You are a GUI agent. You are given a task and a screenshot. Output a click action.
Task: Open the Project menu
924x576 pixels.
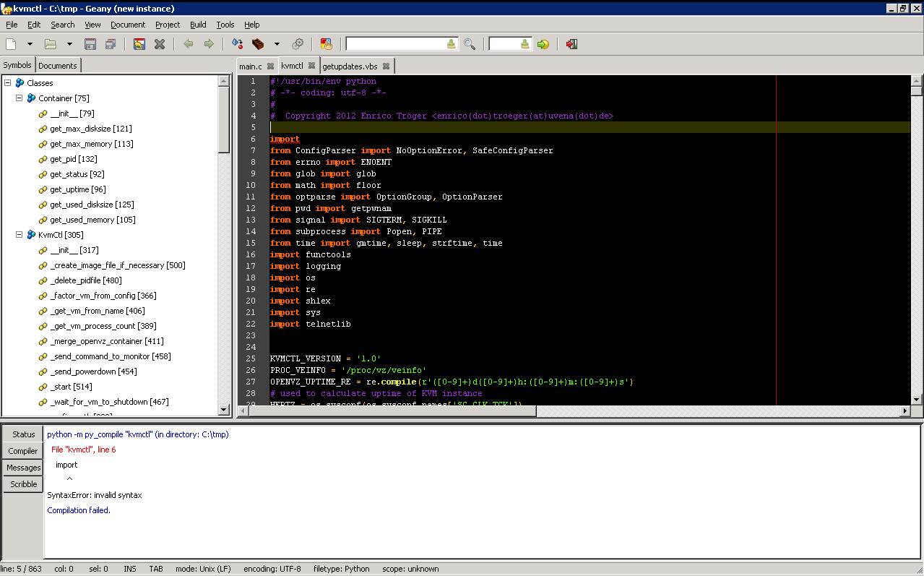click(x=168, y=25)
